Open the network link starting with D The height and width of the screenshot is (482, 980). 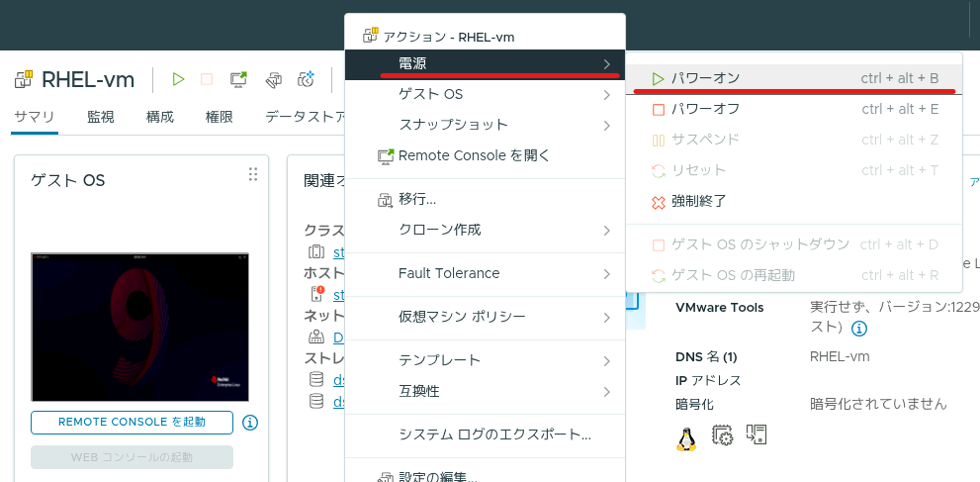tap(339, 337)
